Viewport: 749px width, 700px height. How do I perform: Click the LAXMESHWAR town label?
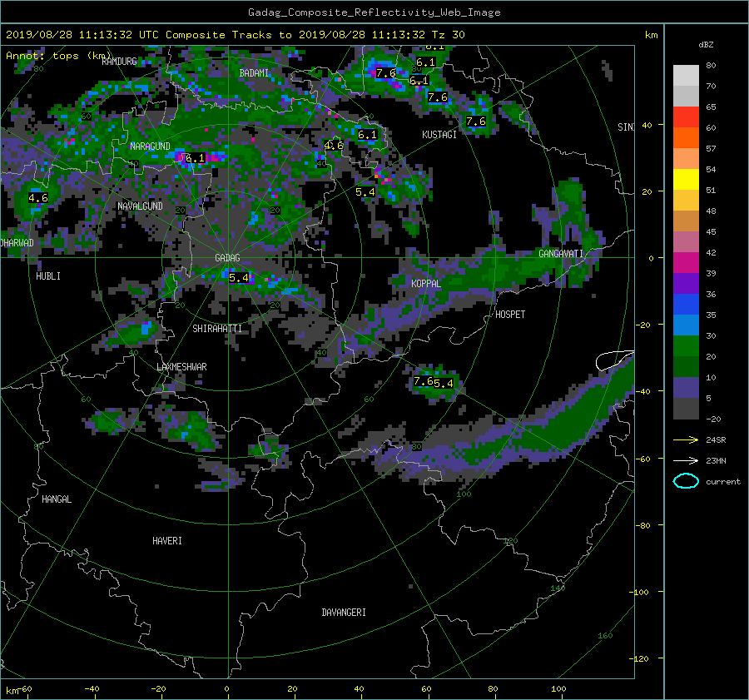[x=181, y=367]
